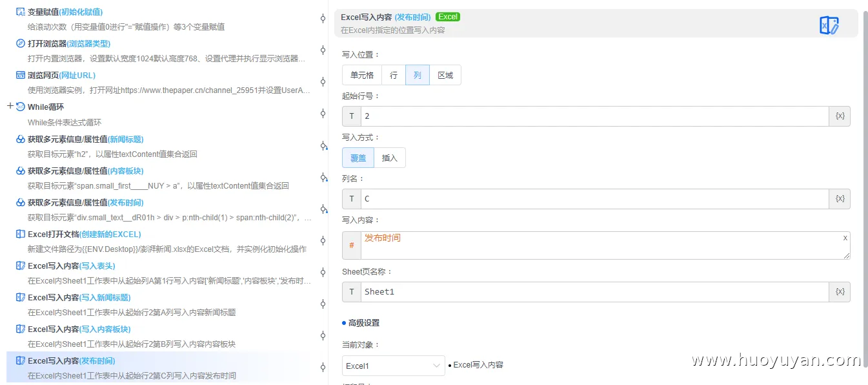The image size is (868, 385).
Task: Click the While循环 loop icon
Action: click(x=21, y=107)
